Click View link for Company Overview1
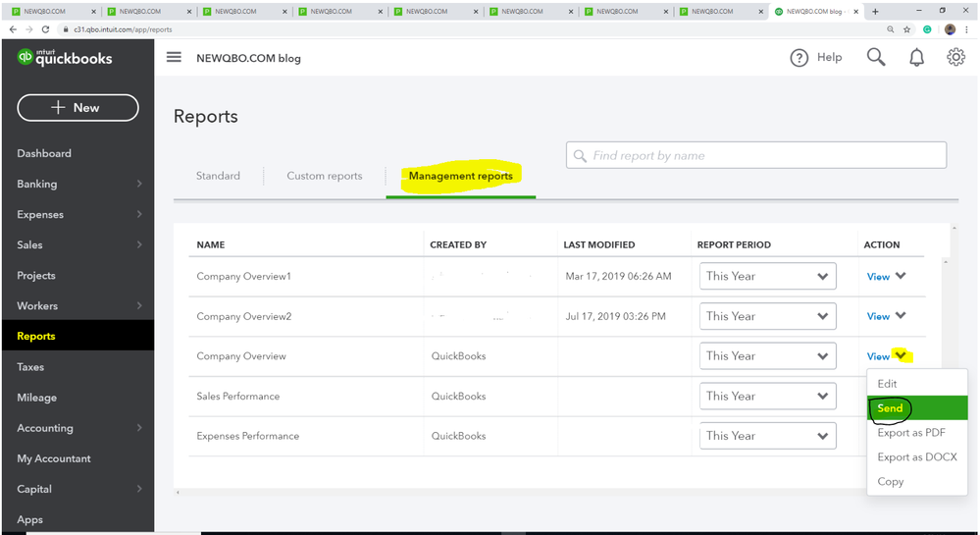This screenshot has width=980, height=535. pos(878,277)
